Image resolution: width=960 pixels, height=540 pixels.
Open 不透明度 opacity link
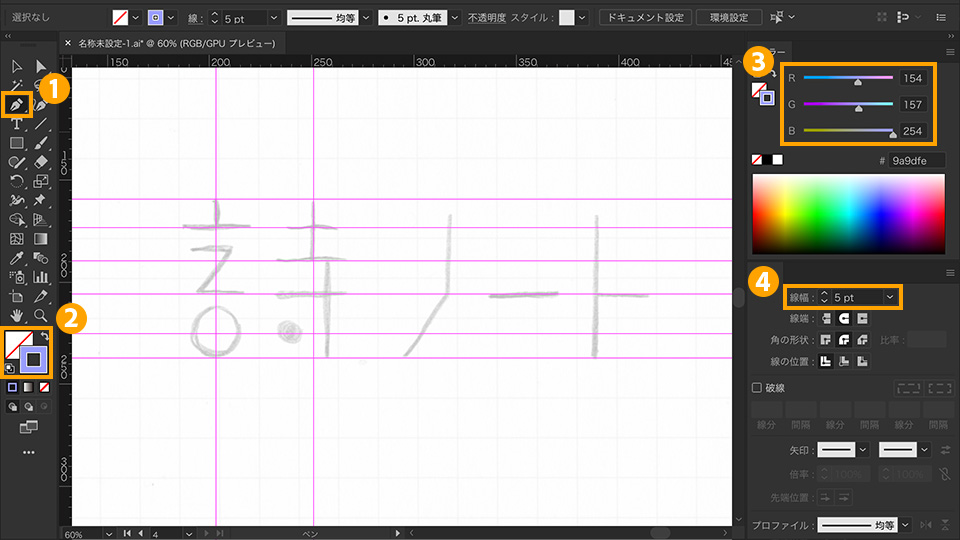tap(487, 18)
